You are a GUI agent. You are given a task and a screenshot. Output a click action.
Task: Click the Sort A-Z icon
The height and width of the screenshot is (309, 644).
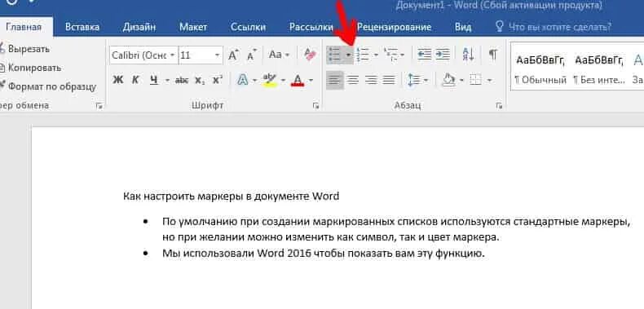coord(468,55)
